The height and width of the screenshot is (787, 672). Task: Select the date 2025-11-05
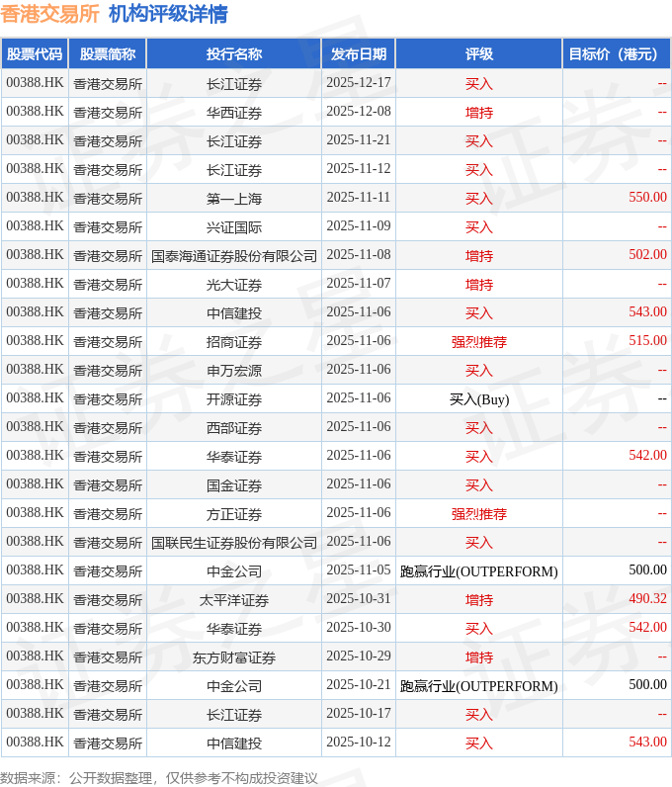point(359,569)
